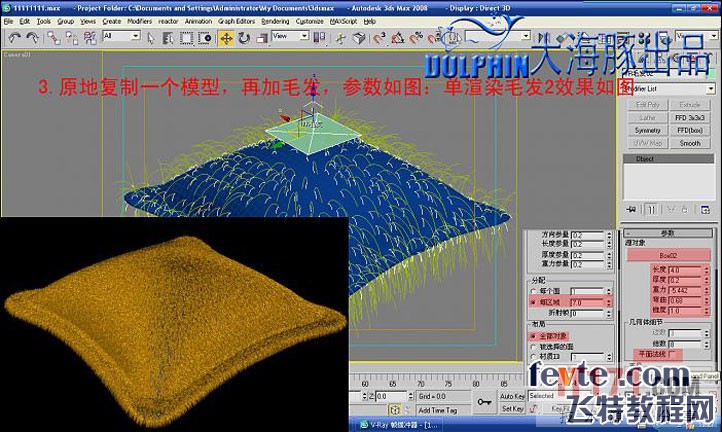Click Rectangular Selection Region icon

(x=186, y=38)
